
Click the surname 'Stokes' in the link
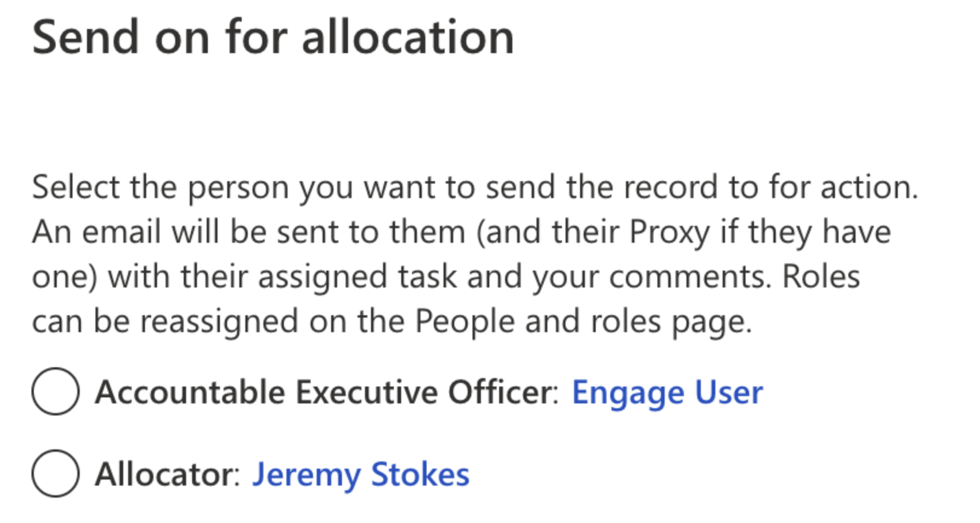420,475
